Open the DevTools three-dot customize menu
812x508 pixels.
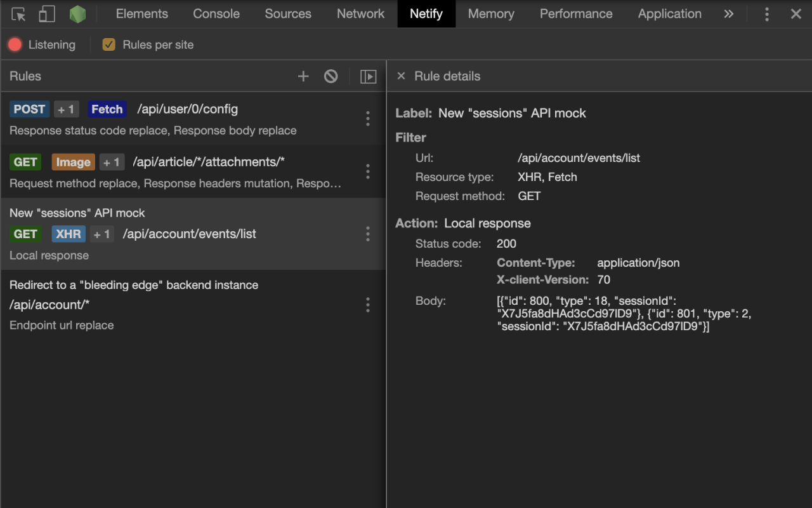pyautogui.click(x=767, y=14)
